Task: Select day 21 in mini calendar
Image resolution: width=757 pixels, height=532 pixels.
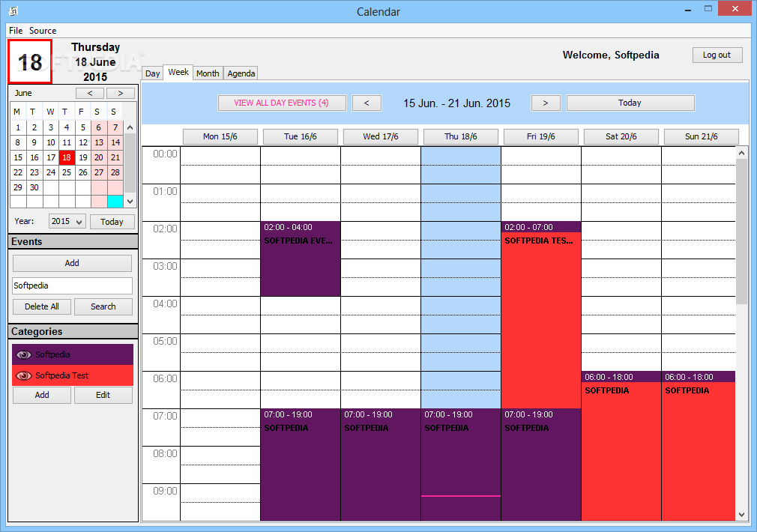Action: click(115, 157)
